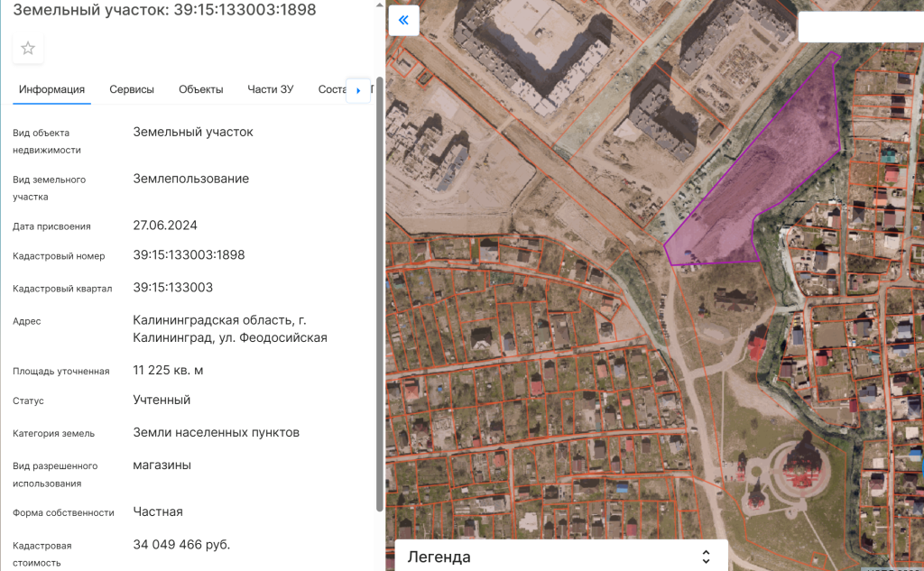Click the cadastral number value 39:15:133003:1898

point(189,255)
